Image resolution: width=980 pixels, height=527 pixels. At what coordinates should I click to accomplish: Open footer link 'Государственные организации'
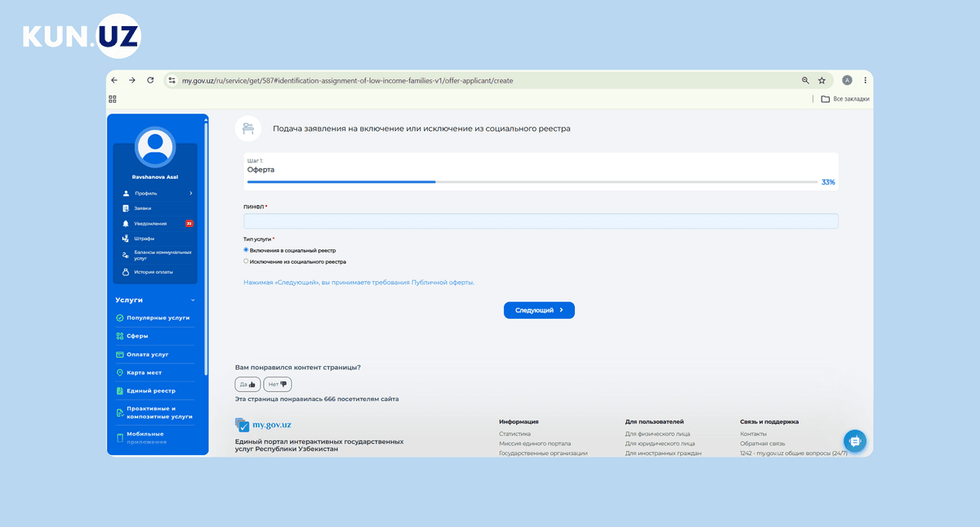tap(543, 453)
